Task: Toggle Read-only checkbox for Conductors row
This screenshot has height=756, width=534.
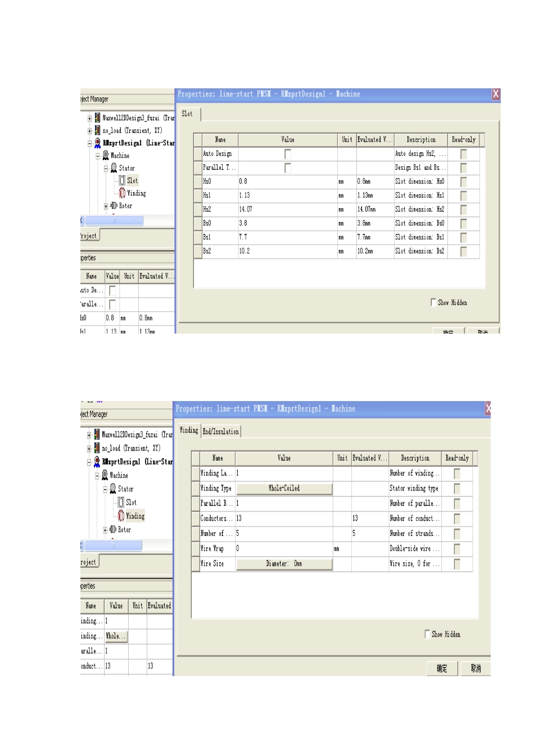Action: coord(457,519)
